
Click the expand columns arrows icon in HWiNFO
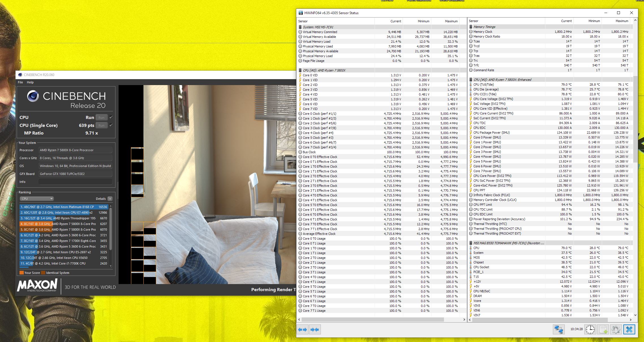[x=302, y=330]
